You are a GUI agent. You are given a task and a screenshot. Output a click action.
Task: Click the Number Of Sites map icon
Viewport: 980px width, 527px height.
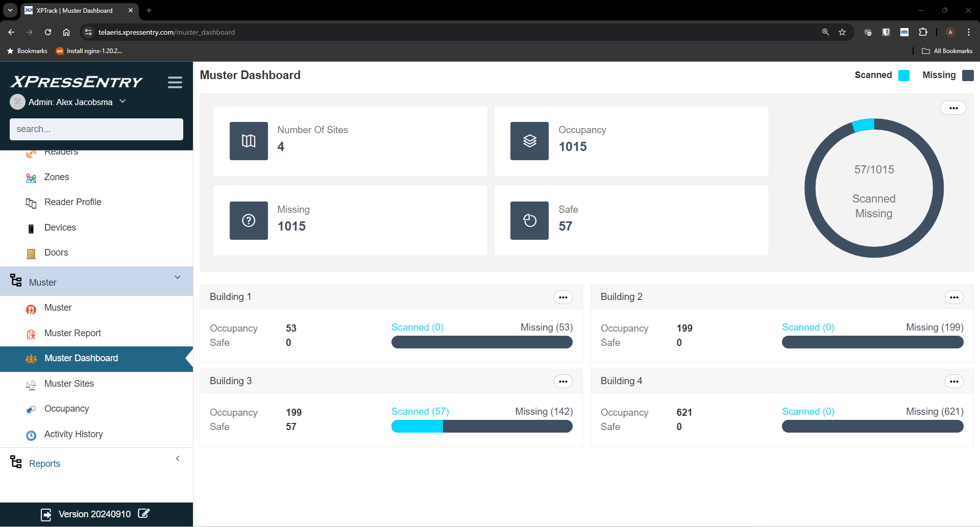pyautogui.click(x=249, y=141)
